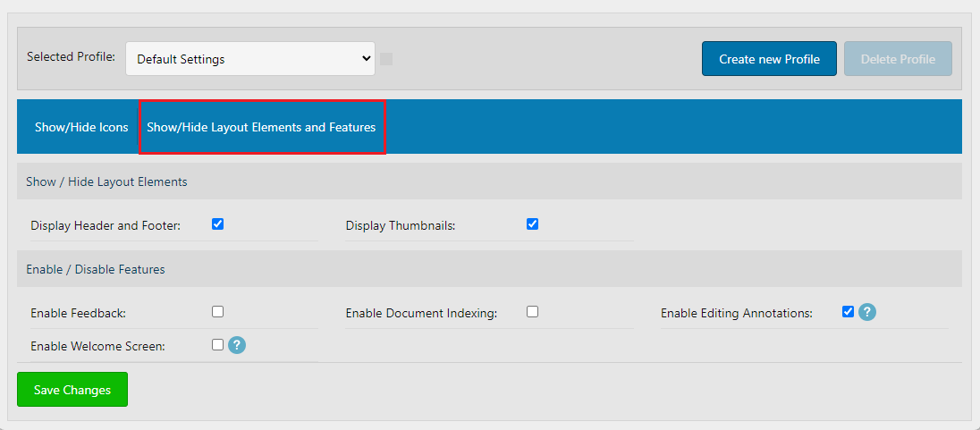This screenshot has width=980, height=430.
Task: Click the Enable Document Indexing label text
Action: pos(421,314)
